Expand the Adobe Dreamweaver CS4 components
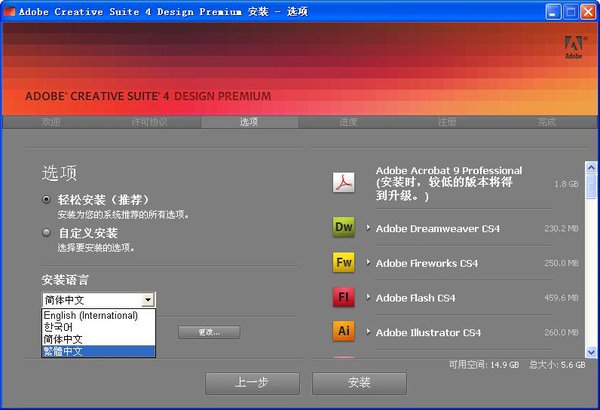Viewport: 600px width, 410px height. pos(368,228)
